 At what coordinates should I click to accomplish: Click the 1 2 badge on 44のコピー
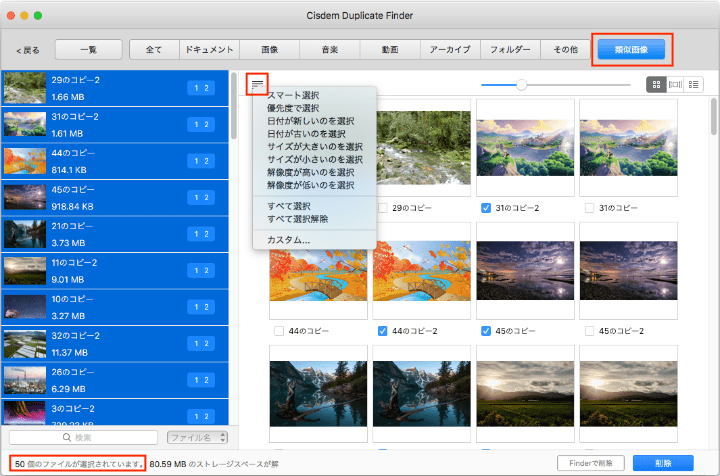(x=201, y=158)
